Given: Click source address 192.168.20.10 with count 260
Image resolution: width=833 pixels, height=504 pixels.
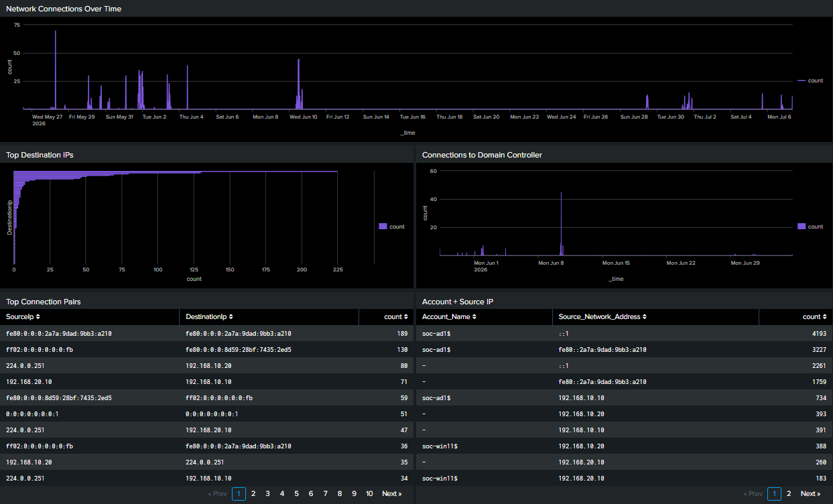Looking at the screenshot, I should pos(581,462).
